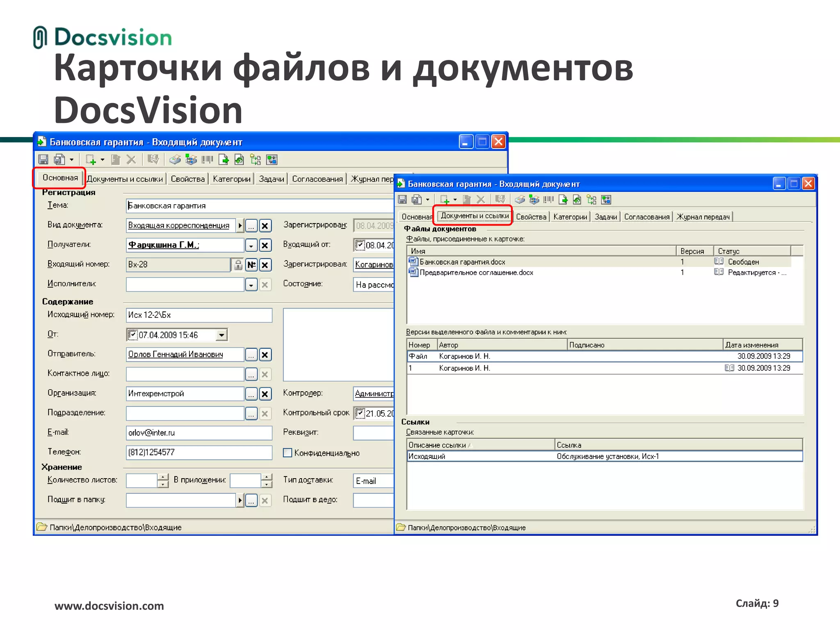Click new-card green plus icon in right window toolbar
Viewport: 840px width, 630px height.
coord(445,199)
